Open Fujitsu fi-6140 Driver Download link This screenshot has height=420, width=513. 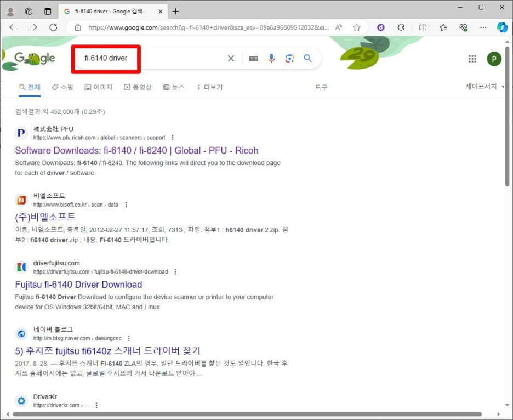point(78,285)
